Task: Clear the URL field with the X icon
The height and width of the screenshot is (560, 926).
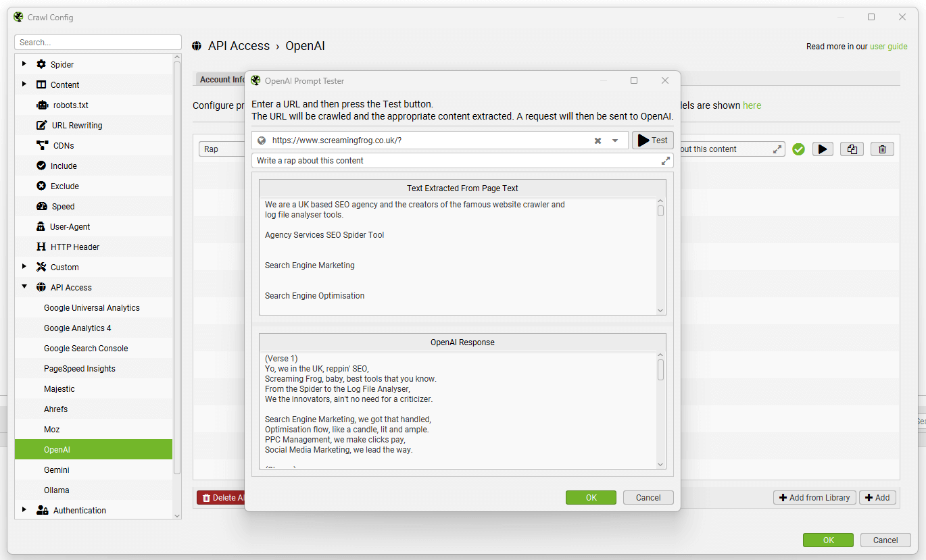Action: (x=598, y=141)
